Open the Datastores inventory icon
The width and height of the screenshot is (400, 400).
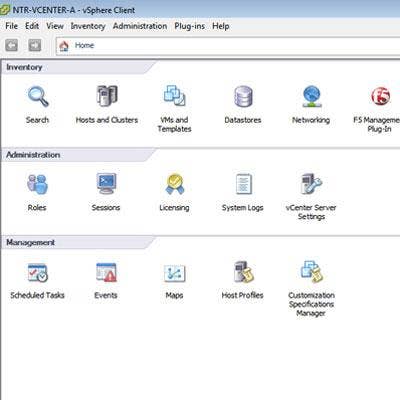tap(243, 96)
